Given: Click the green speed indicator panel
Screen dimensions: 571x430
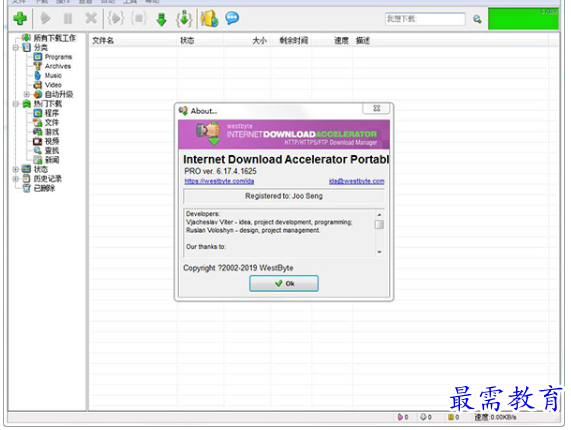Looking at the screenshot, I should point(523,19).
